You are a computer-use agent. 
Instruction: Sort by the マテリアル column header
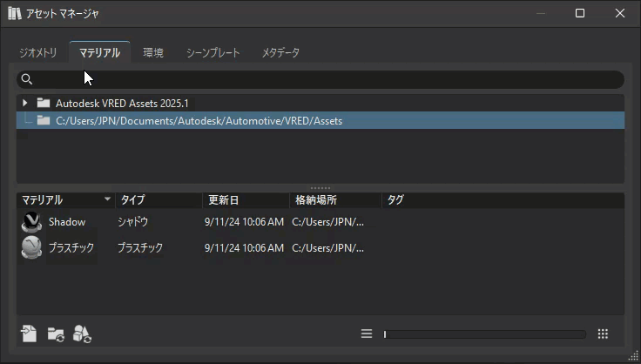(x=66, y=199)
